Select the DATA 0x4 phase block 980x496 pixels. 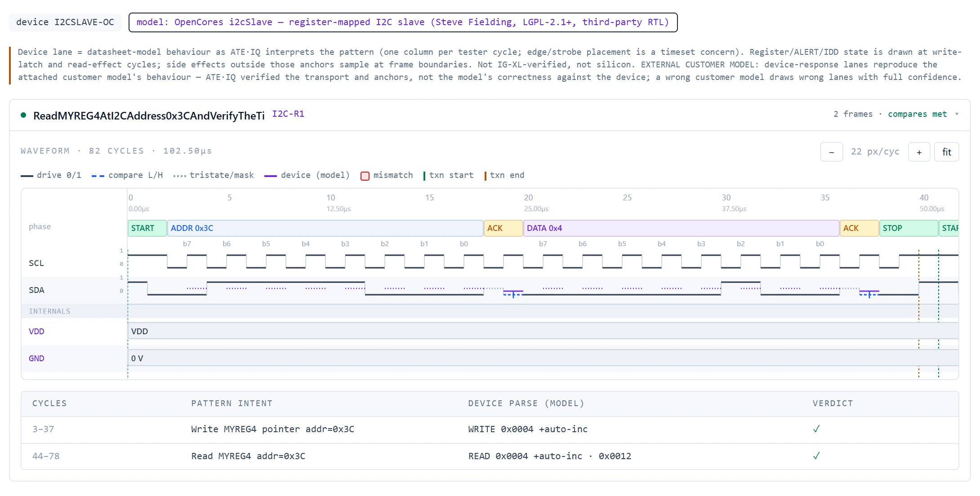681,228
